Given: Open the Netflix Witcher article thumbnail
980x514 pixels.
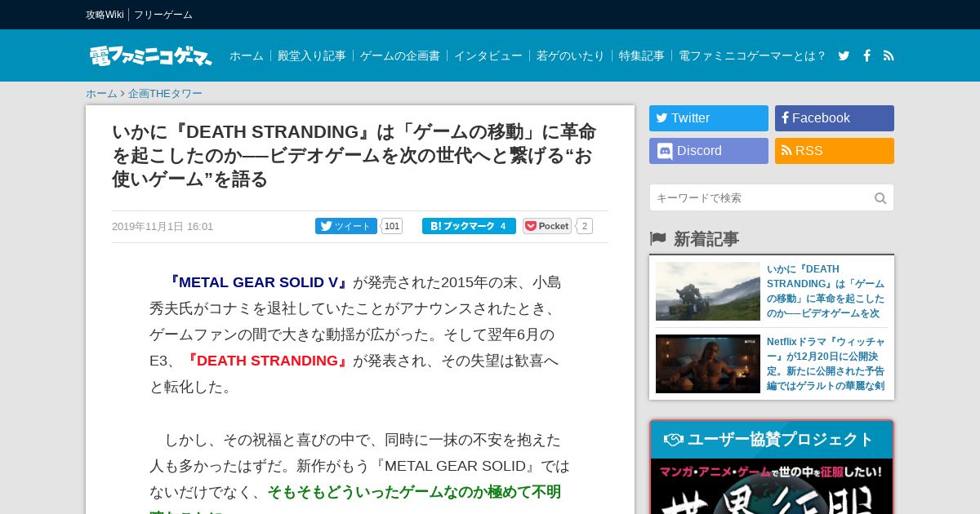Looking at the screenshot, I should coord(708,364).
